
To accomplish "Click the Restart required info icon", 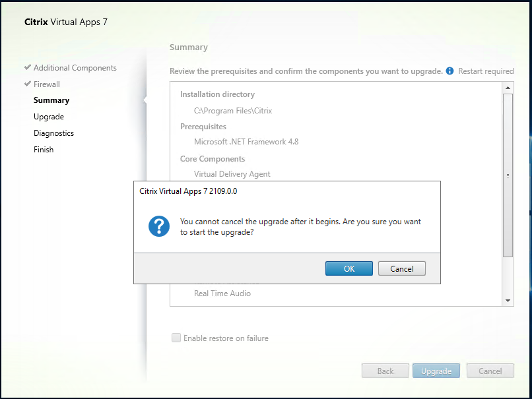I will [449, 71].
